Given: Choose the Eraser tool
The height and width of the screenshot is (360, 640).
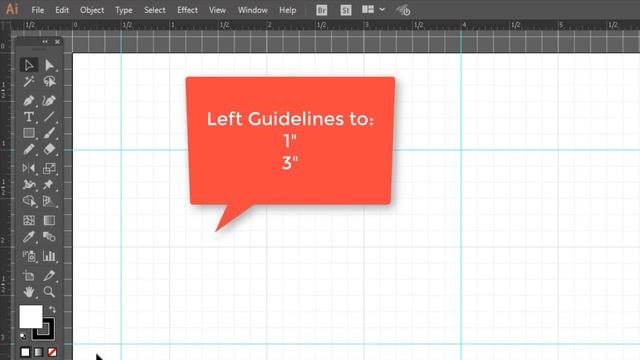Looking at the screenshot, I should pos(49,149).
